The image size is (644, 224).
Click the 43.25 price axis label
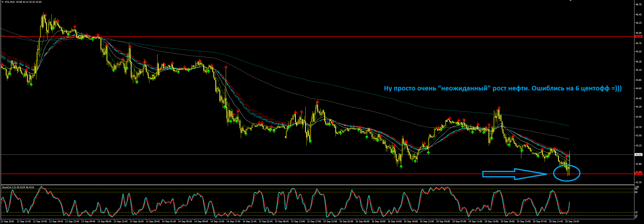point(639,146)
